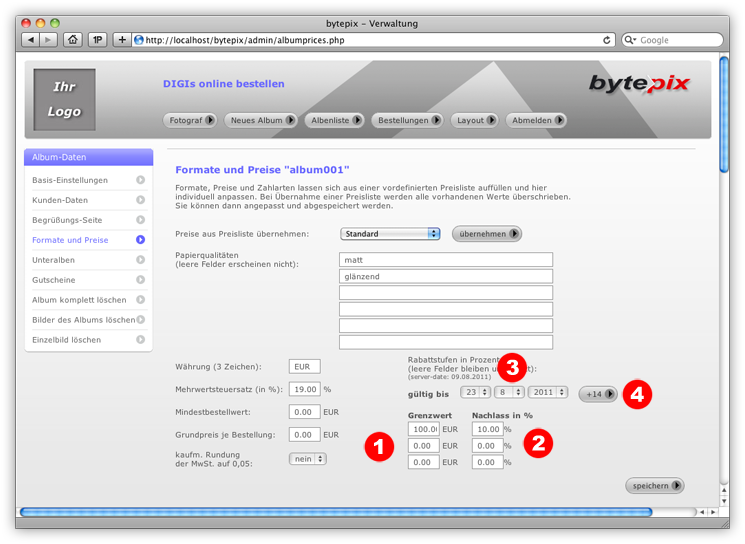Click the Mehrwertsteuersatz input field
This screenshot has width=745, height=544.
[304, 389]
